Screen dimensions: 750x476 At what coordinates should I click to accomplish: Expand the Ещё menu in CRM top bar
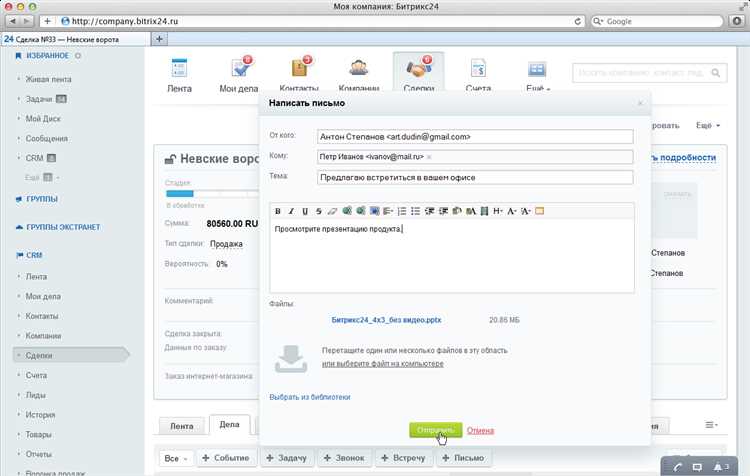tap(538, 75)
